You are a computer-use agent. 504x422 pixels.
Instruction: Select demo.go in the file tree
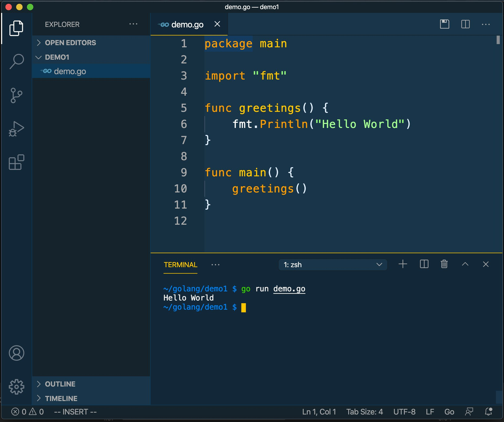click(91, 71)
